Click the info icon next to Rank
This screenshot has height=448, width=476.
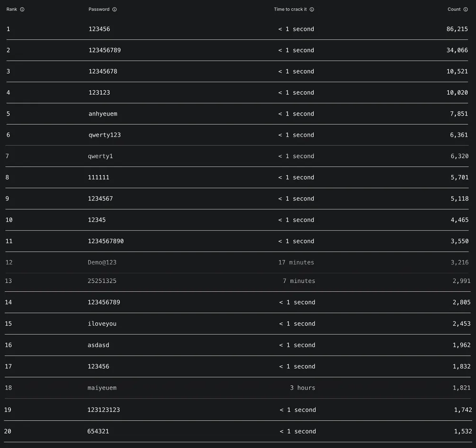22,10
